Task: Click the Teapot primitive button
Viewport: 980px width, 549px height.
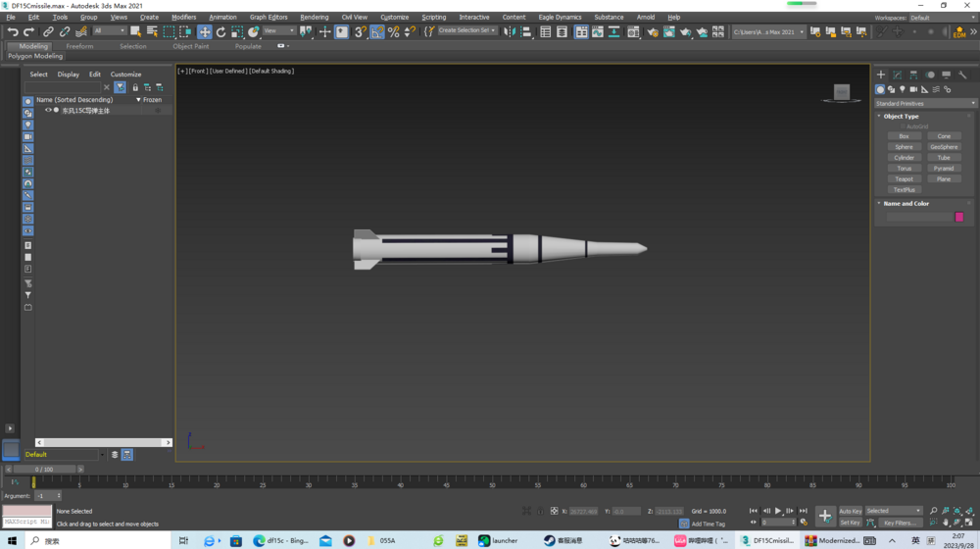Action: point(904,179)
